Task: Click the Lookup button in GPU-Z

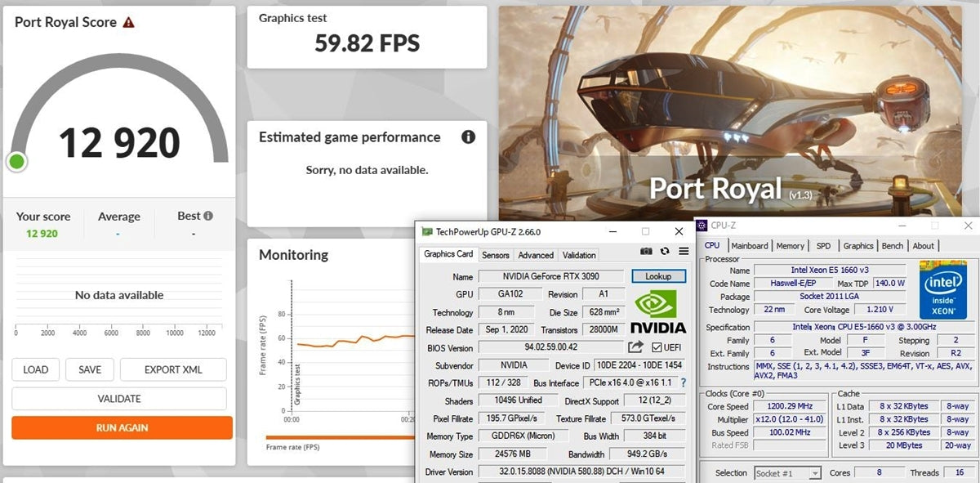Action: [658, 276]
